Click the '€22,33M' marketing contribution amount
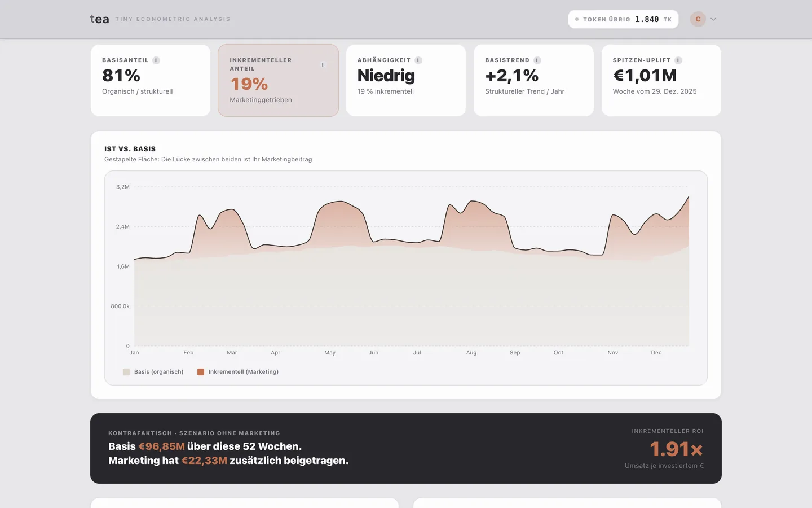 click(x=204, y=461)
